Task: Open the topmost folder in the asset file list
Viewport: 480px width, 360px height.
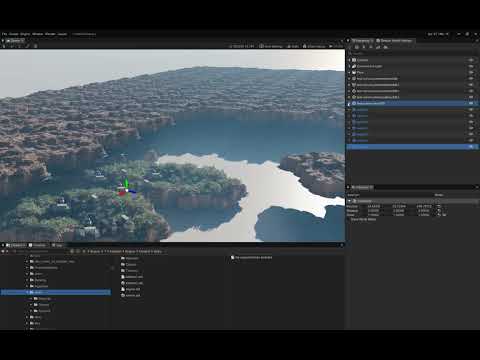Action: pos(130,258)
